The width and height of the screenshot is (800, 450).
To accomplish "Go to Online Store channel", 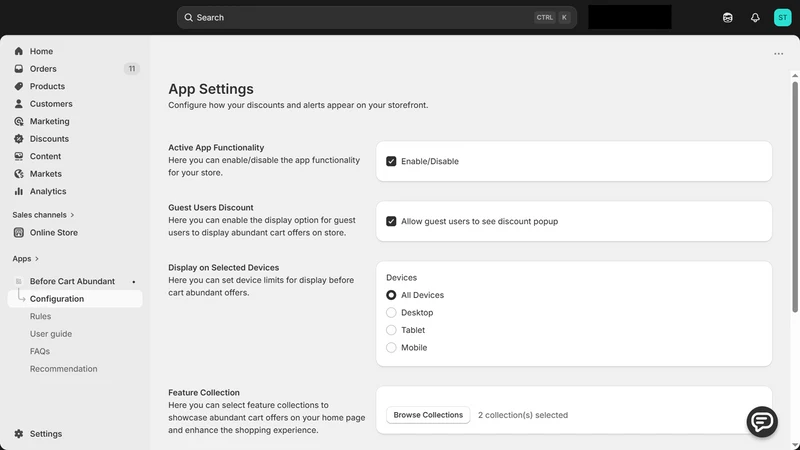I will pos(54,232).
